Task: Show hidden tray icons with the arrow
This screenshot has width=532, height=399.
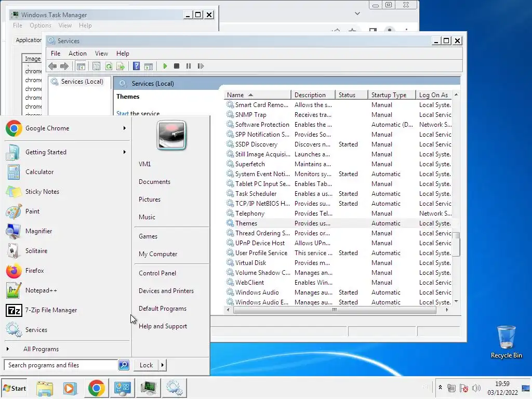Action: [440, 388]
